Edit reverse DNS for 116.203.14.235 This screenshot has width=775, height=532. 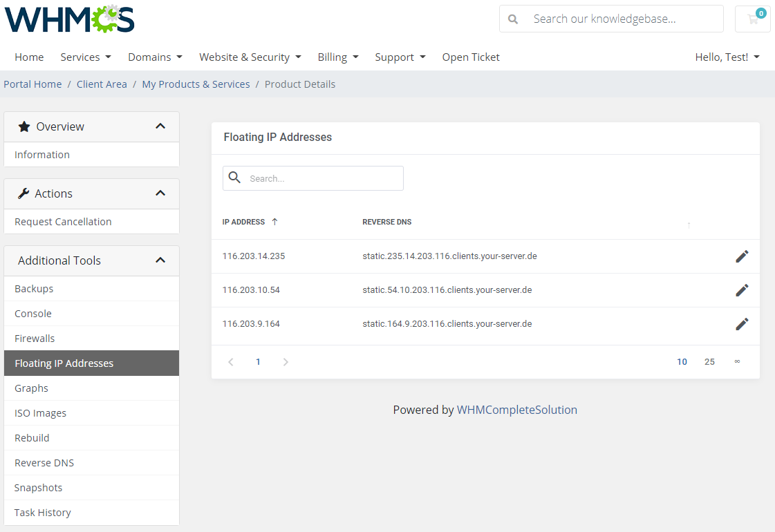[742, 256]
